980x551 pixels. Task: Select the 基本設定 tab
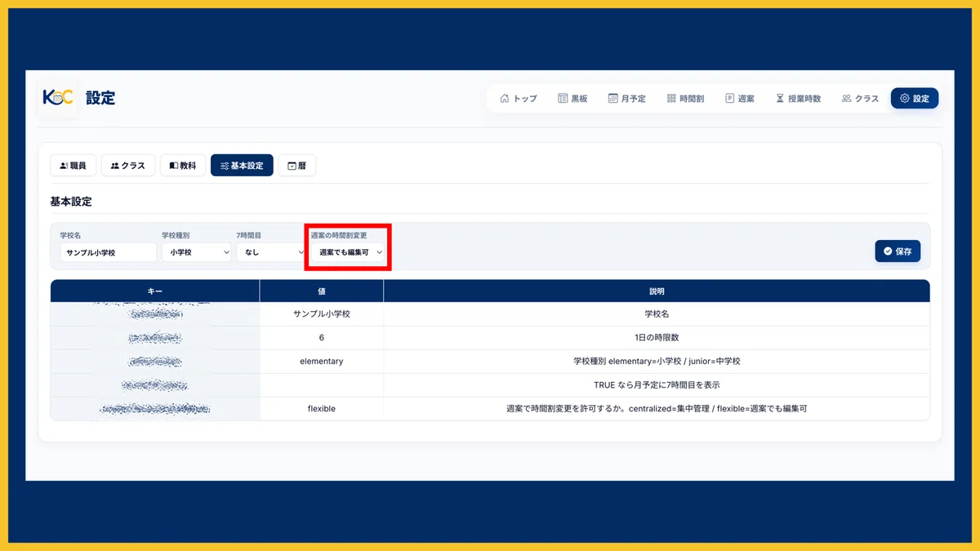[x=242, y=165]
